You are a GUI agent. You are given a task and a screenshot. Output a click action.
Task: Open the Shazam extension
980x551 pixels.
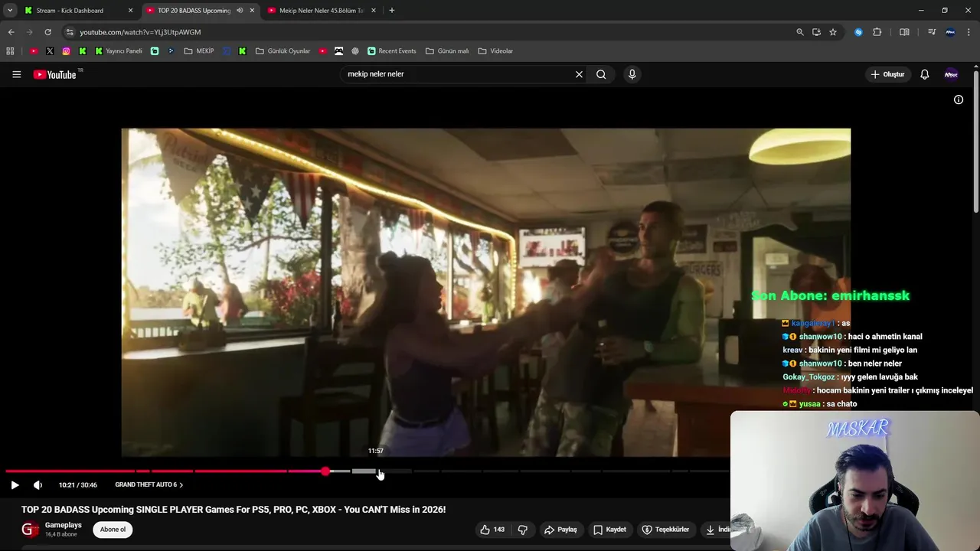(858, 32)
